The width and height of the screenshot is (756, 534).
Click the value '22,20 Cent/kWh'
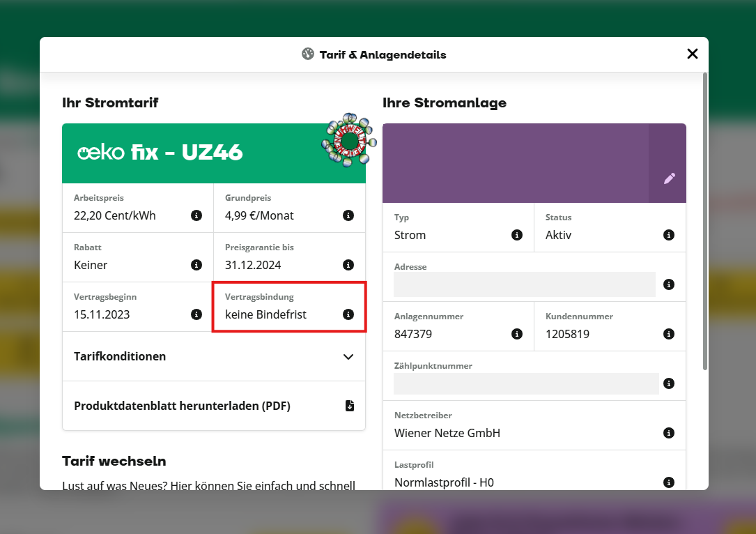(115, 215)
